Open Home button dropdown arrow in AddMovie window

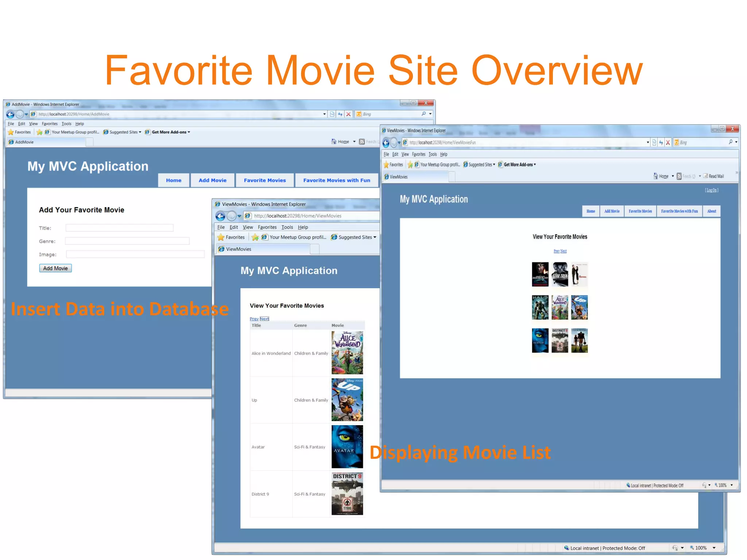point(354,141)
